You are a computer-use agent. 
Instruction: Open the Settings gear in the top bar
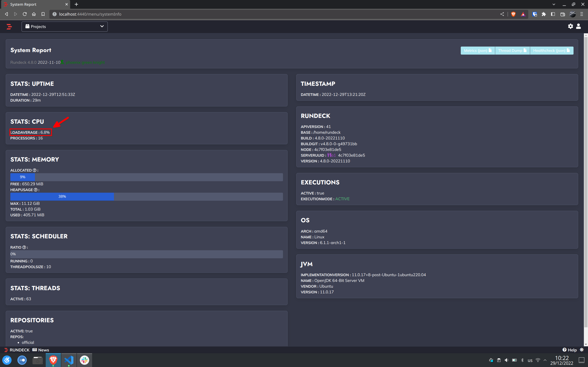(570, 26)
